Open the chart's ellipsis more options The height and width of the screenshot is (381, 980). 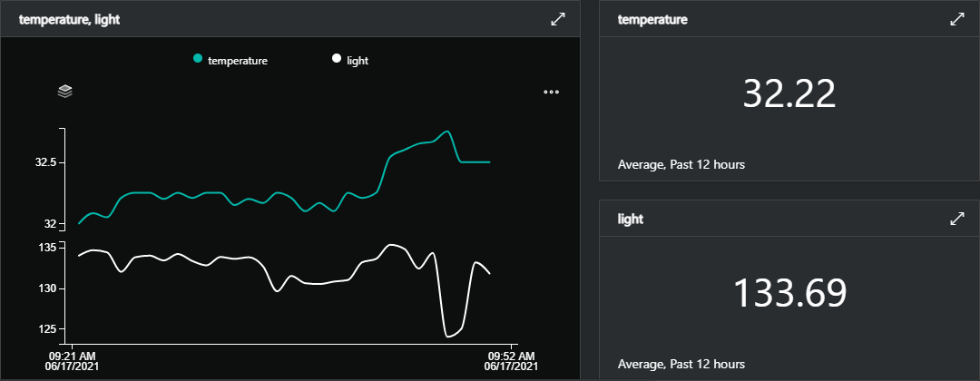click(x=551, y=93)
